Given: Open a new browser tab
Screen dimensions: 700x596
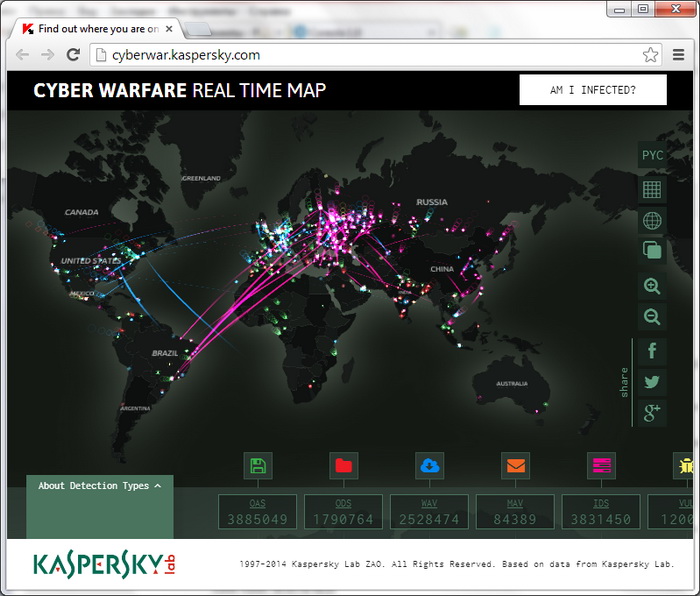Looking at the screenshot, I should (197, 29).
